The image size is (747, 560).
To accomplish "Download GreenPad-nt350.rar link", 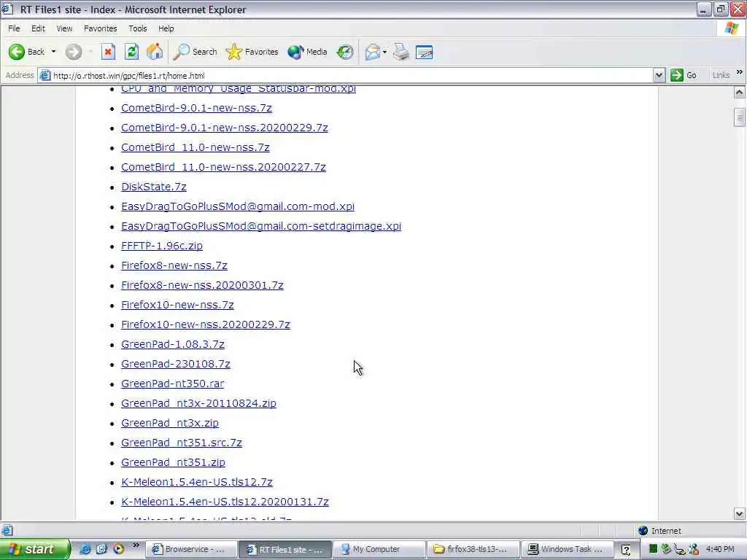I will (172, 384).
